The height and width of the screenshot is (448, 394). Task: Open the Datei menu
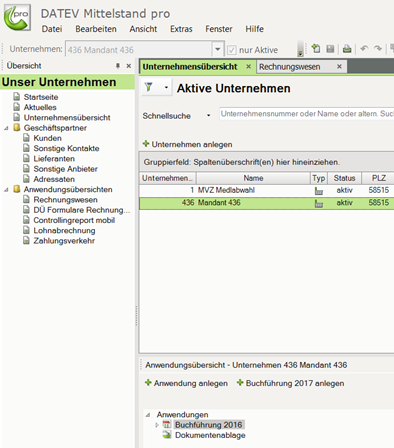pos(52,29)
